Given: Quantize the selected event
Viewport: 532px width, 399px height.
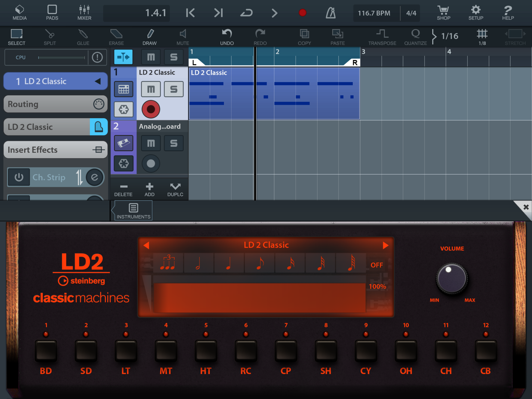Looking at the screenshot, I should click(415, 37).
